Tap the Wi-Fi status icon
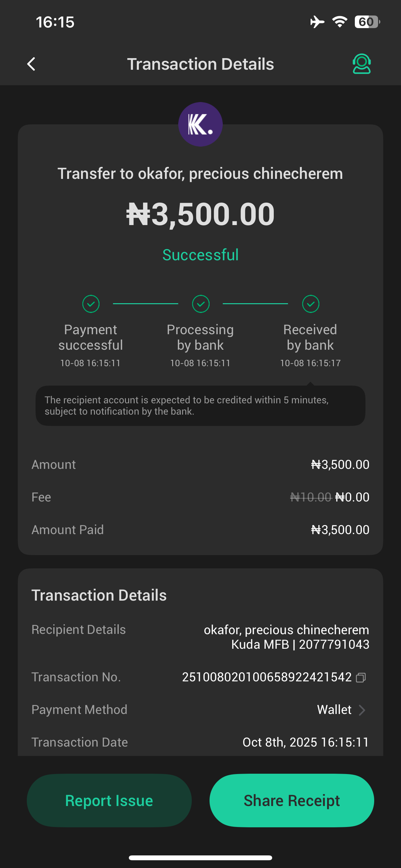The width and height of the screenshot is (401, 868). pyautogui.click(x=340, y=22)
